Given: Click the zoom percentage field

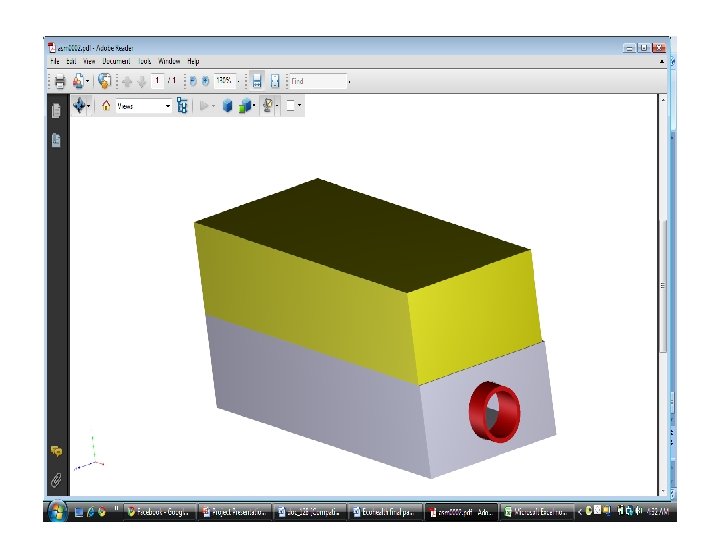Looking at the screenshot, I should pos(224,81).
